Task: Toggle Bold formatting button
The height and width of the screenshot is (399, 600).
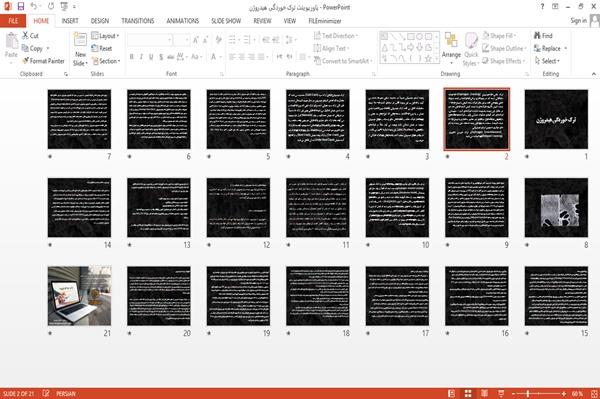Action: [132, 57]
